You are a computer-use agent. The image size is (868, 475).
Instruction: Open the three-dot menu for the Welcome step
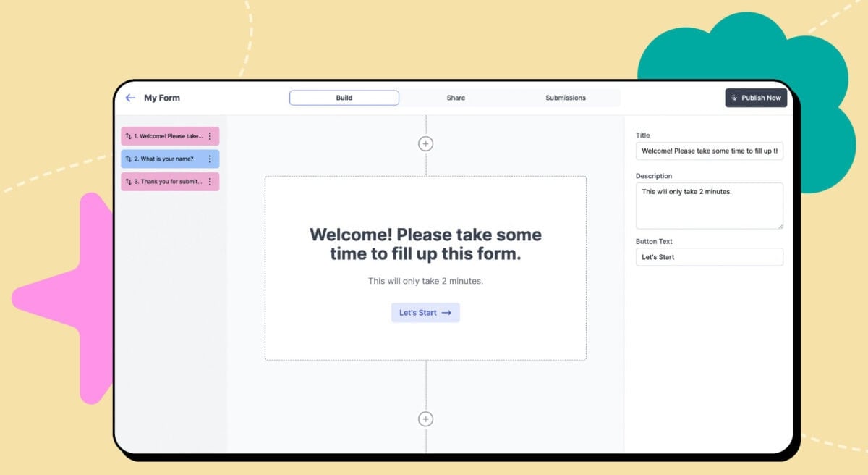[x=210, y=136]
